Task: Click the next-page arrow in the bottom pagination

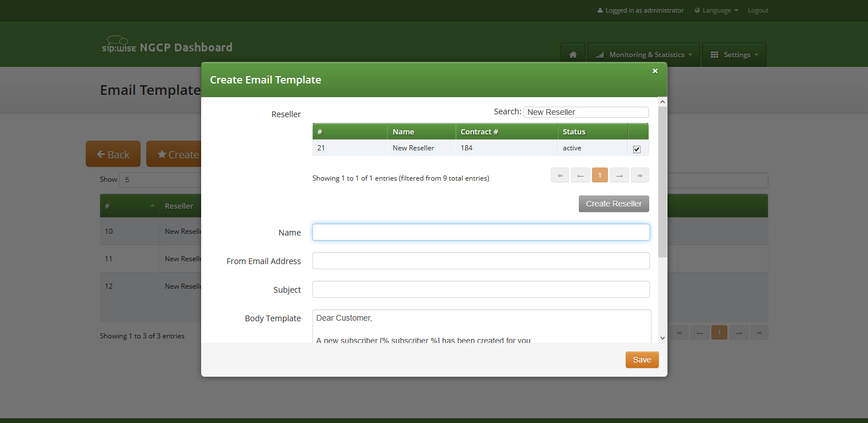Action: click(739, 332)
